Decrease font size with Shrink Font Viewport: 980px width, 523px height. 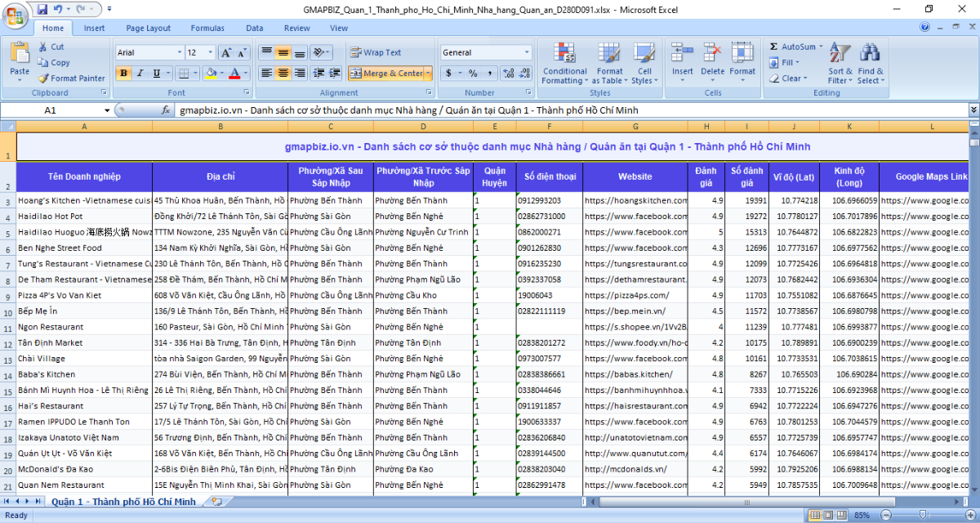point(243,52)
